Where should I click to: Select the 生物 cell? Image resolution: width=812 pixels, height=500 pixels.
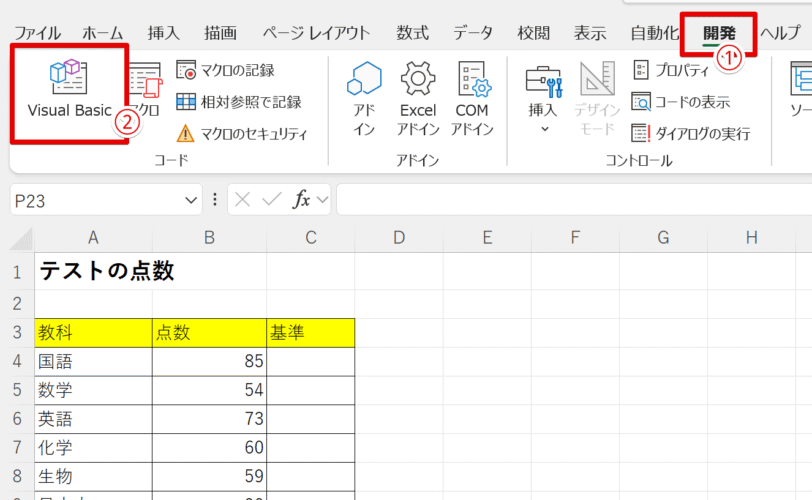pyautogui.click(x=93, y=476)
